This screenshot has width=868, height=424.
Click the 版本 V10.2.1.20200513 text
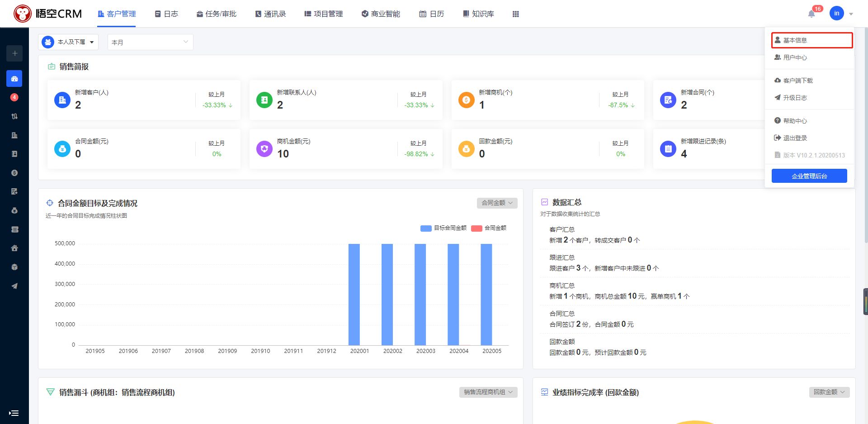(814, 155)
